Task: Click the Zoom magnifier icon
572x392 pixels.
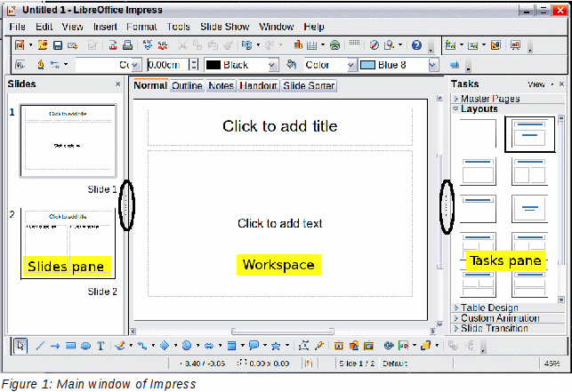Action: point(390,44)
